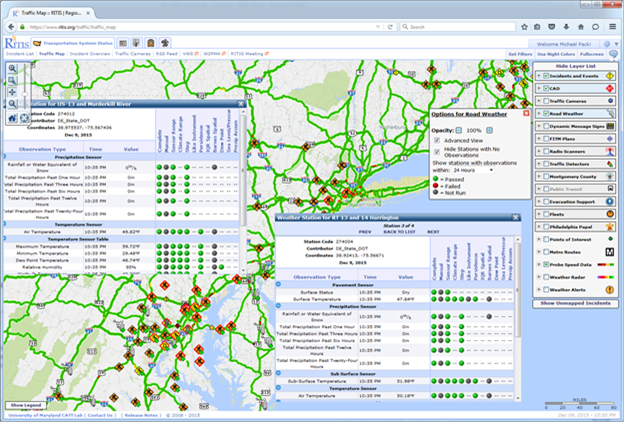Uncheck the CAD layer checkbox
Viewport: 624px width, 422px height.
[546, 88]
